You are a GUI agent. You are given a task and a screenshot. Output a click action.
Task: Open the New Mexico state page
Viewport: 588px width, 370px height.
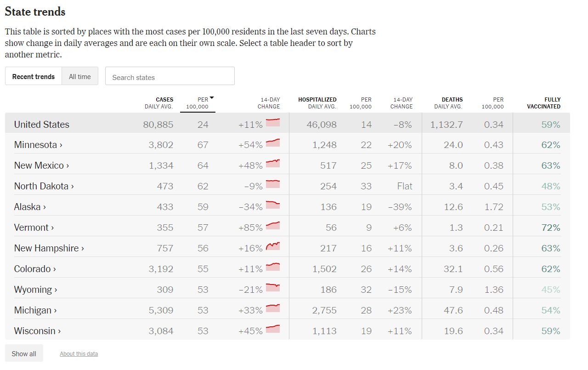pyautogui.click(x=41, y=165)
